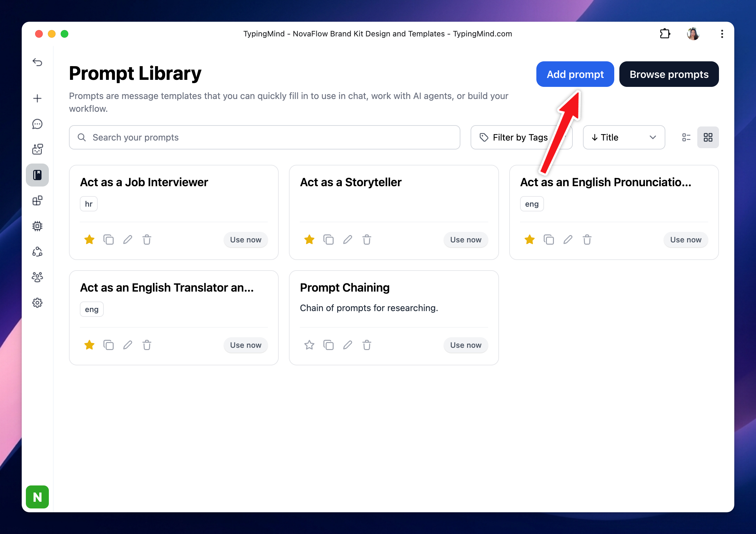Click the hr tag on Job Interviewer

point(88,204)
